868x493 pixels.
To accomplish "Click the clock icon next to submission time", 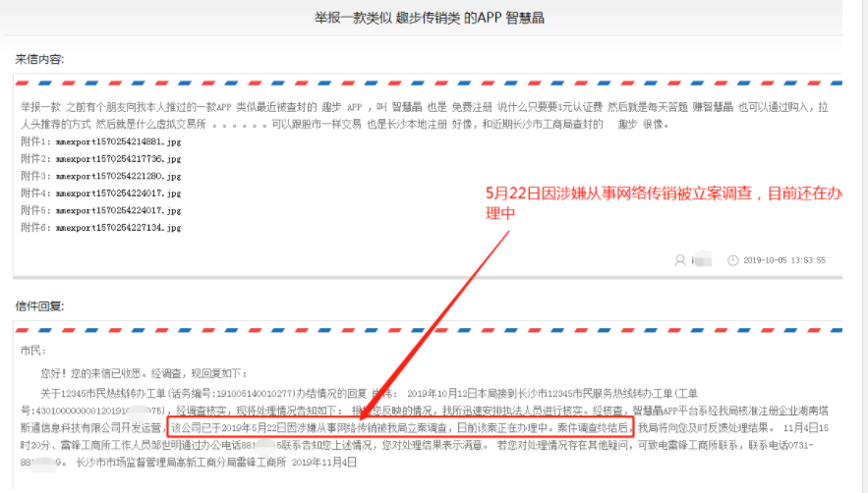I will coord(732,260).
